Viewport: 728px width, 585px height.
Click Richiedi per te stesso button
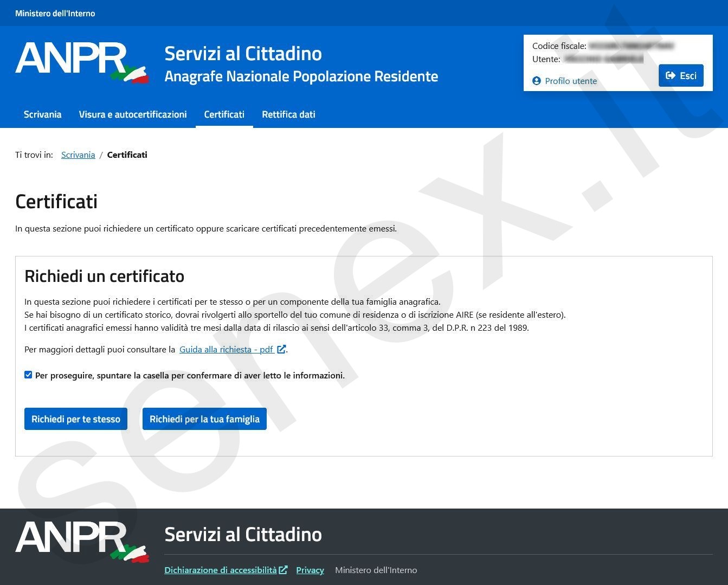(x=76, y=419)
